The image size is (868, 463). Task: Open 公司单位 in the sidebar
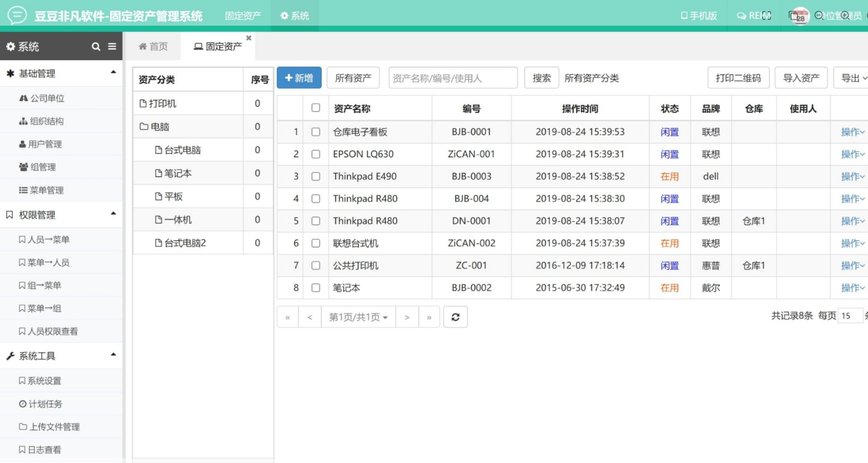(x=42, y=98)
